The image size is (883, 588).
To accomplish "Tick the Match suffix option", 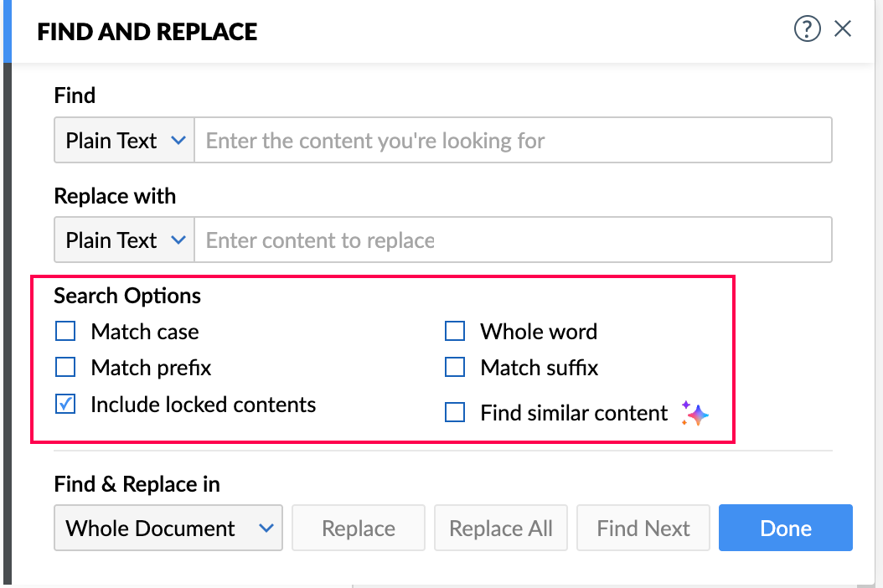I will tap(455, 367).
